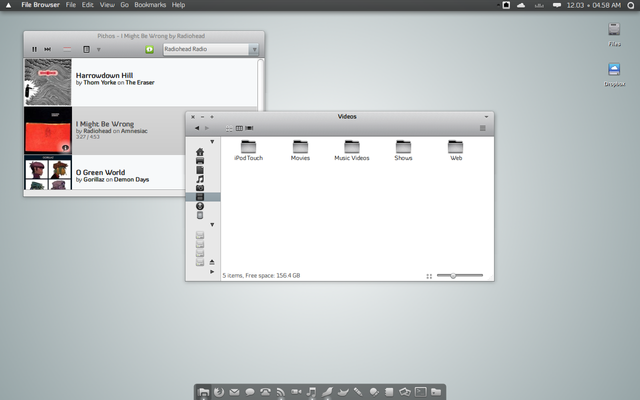This screenshot has width=640, height=400.
Task: Click the File Browser application menu title
Action: point(40,5)
